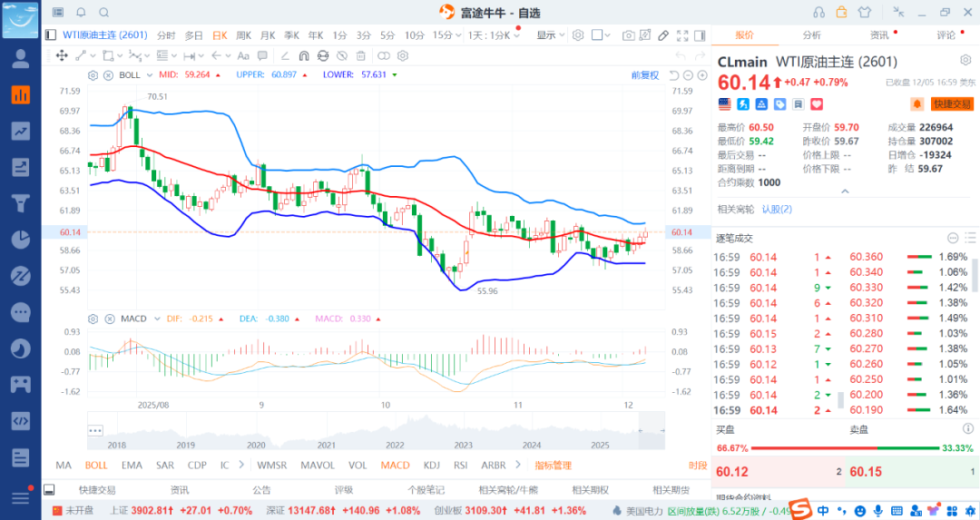980x520 pixels.
Task: Open the 评论 comments tab
Action: (946, 35)
